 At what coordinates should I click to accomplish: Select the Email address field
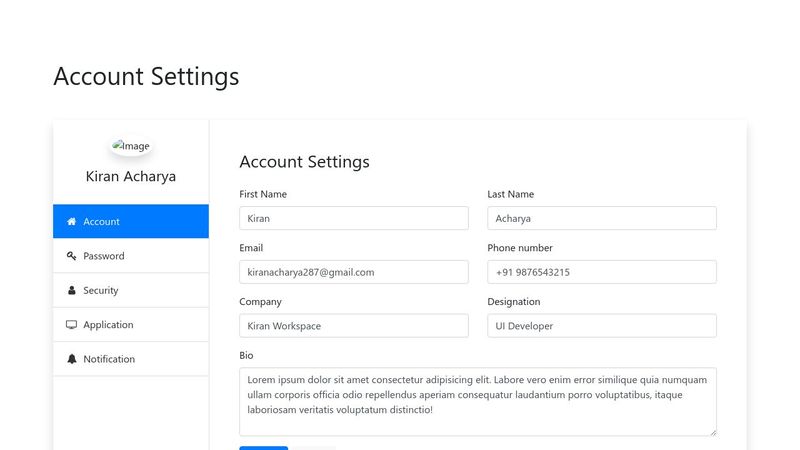(354, 272)
